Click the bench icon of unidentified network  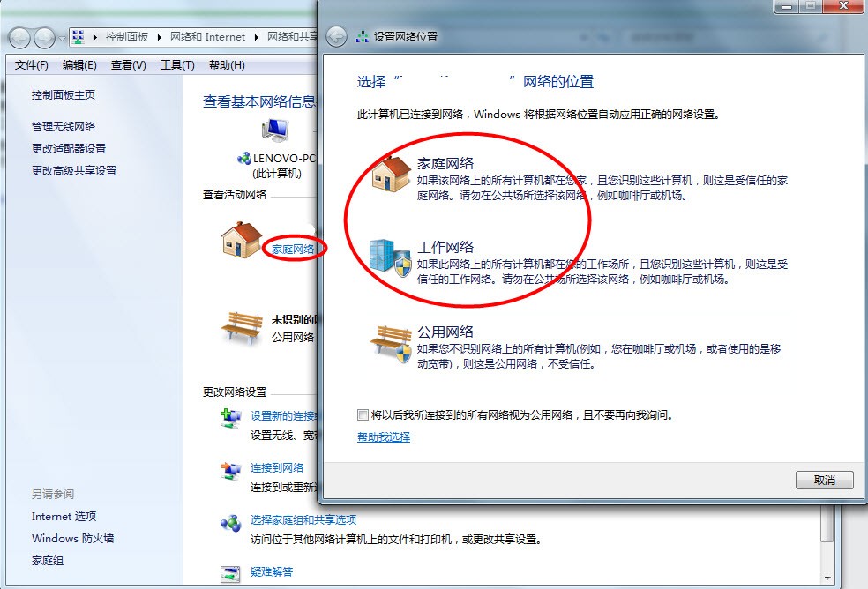point(242,326)
